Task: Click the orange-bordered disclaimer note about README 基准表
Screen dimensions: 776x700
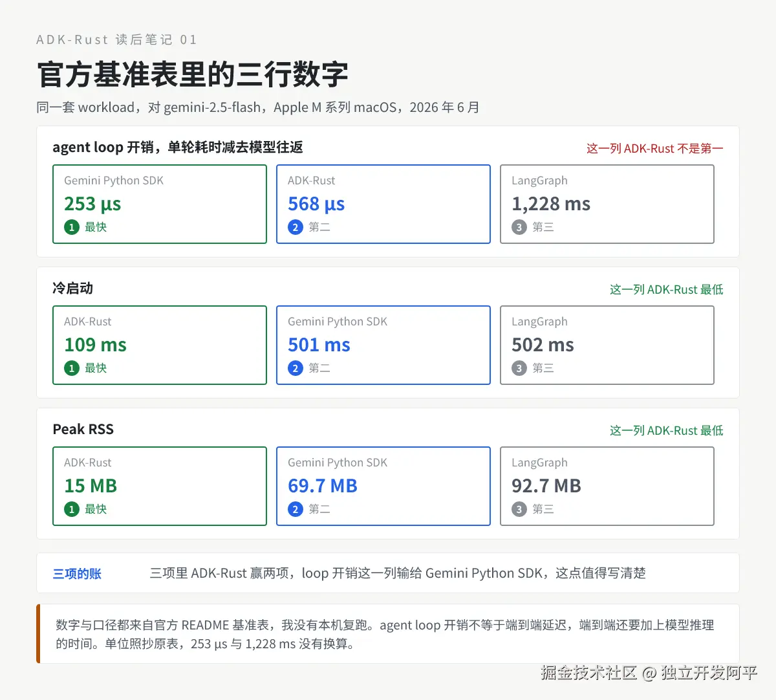Action: (388, 634)
